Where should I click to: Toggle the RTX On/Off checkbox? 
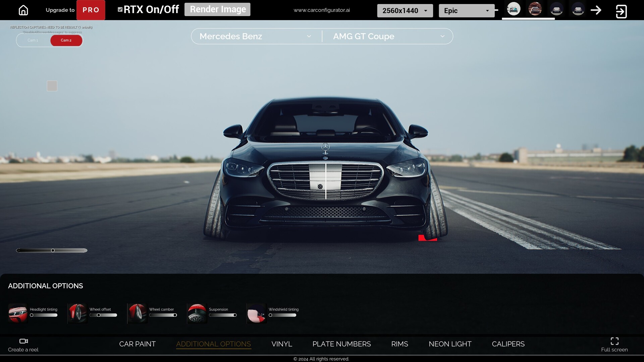pos(120,10)
